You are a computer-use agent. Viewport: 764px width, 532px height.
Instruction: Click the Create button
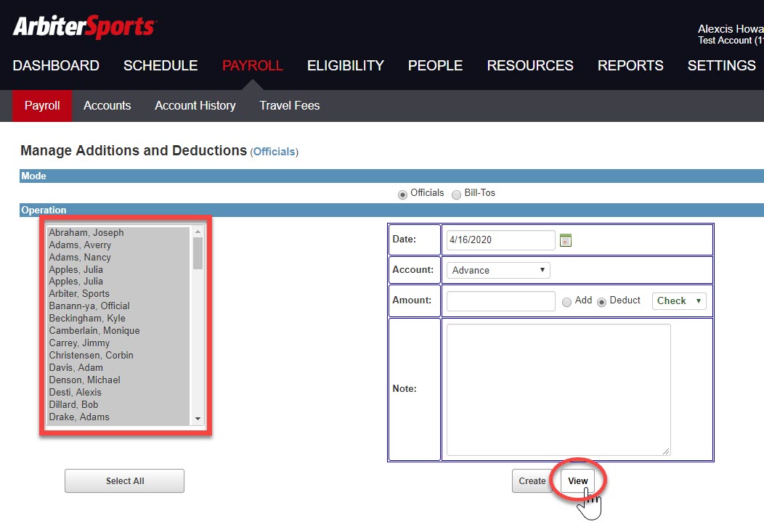point(532,481)
